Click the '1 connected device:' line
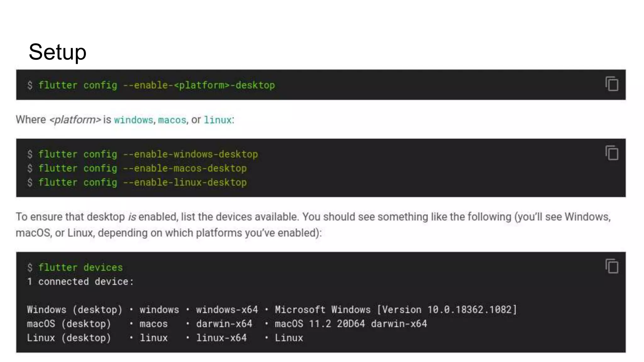Viewport: 644px width, 362px height. coord(80,282)
